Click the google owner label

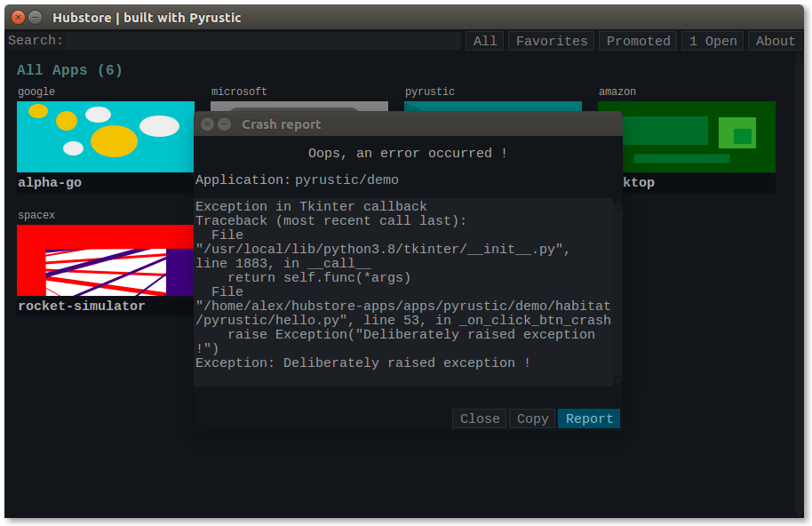tap(36, 92)
